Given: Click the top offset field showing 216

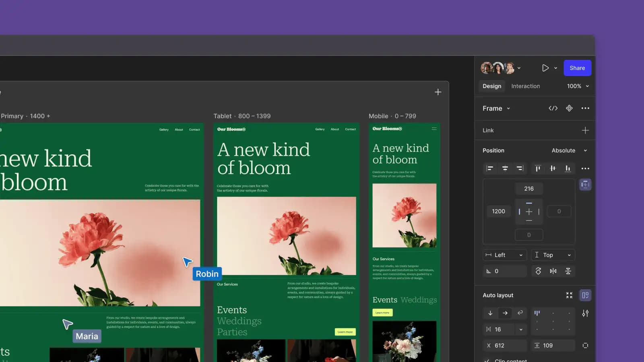Looking at the screenshot, I should tap(529, 189).
